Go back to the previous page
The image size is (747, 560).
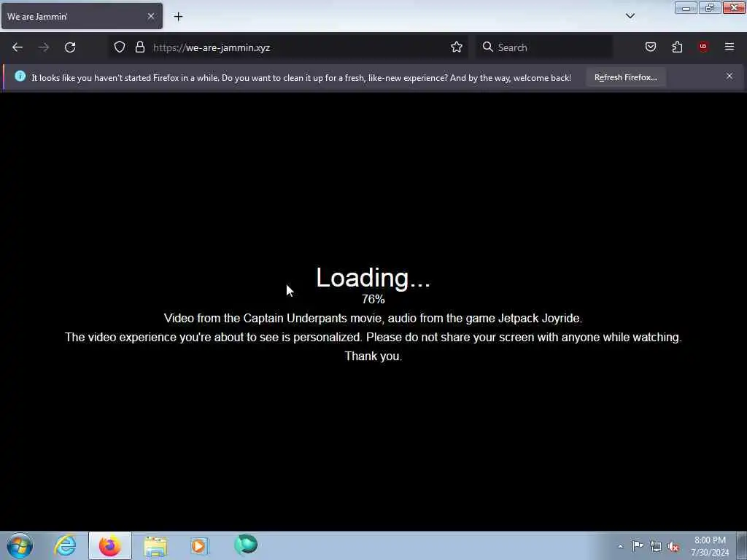pyautogui.click(x=18, y=47)
